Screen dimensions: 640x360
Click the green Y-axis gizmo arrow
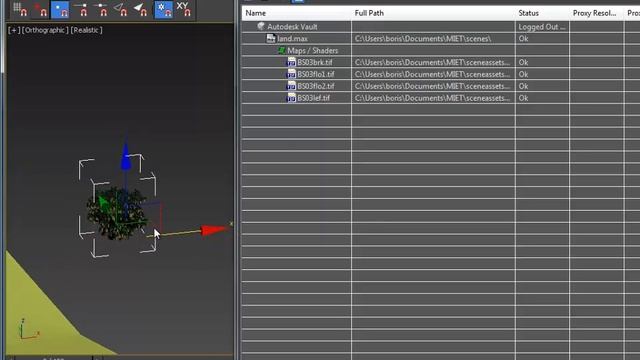click(x=104, y=202)
